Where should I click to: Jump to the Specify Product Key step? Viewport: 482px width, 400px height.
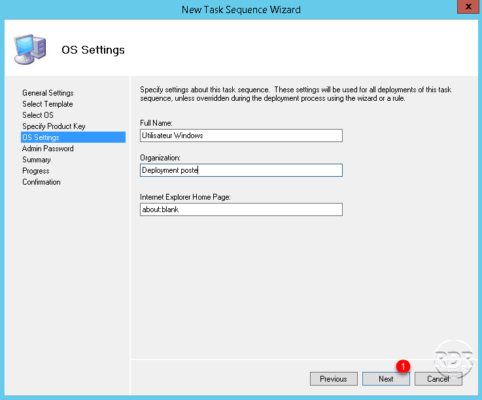pos(54,126)
